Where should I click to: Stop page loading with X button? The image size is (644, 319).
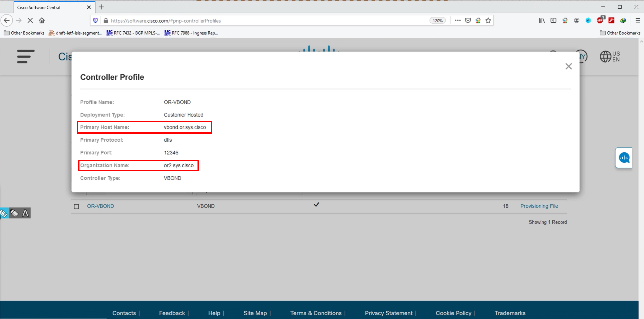(x=30, y=21)
